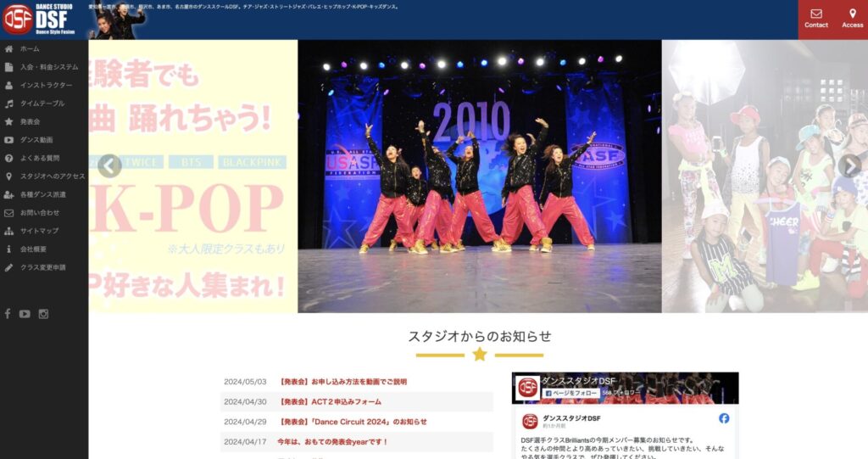Open クラス変更申請 in the sidebar
Viewport: 868px width, 459px height.
pos(44,267)
